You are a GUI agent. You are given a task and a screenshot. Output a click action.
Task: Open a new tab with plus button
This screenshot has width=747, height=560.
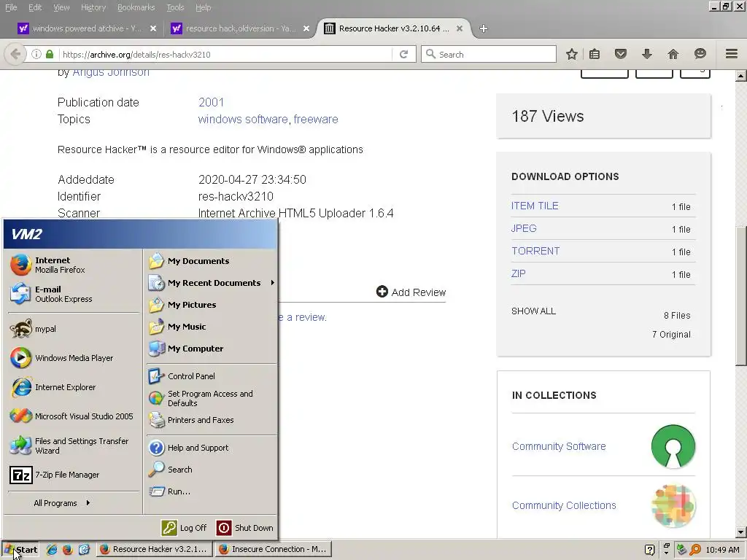483,28
